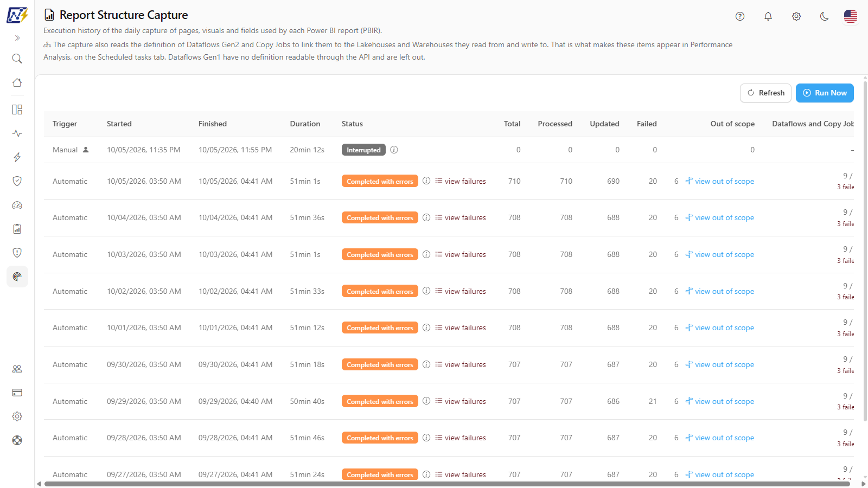The image size is (868, 488).
Task: Open the dashboard layout icon in the sidebar
Action: pyautogui.click(x=17, y=110)
